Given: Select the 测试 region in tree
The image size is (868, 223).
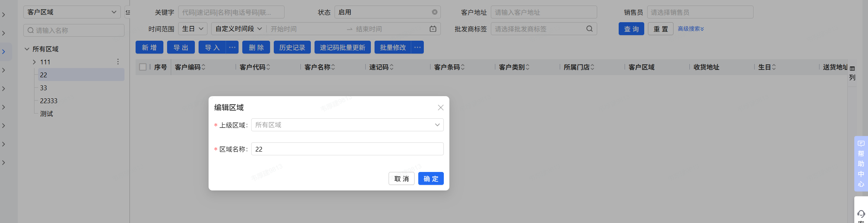Looking at the screenshot, I should click(47, 114).
